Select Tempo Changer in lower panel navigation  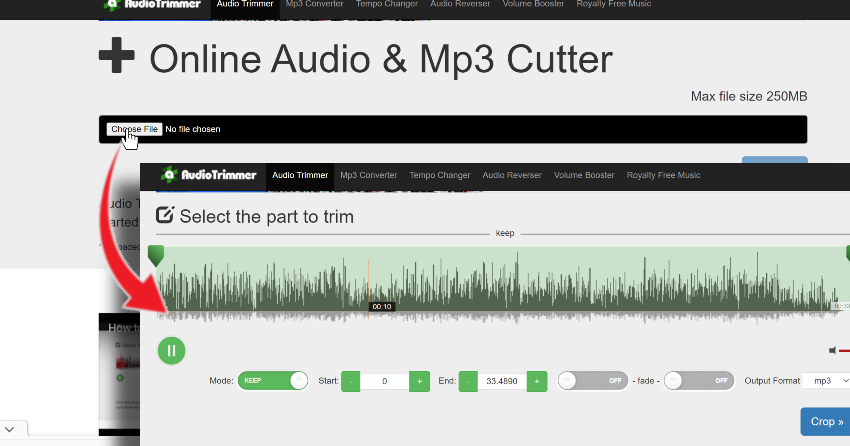coord(440,176)
